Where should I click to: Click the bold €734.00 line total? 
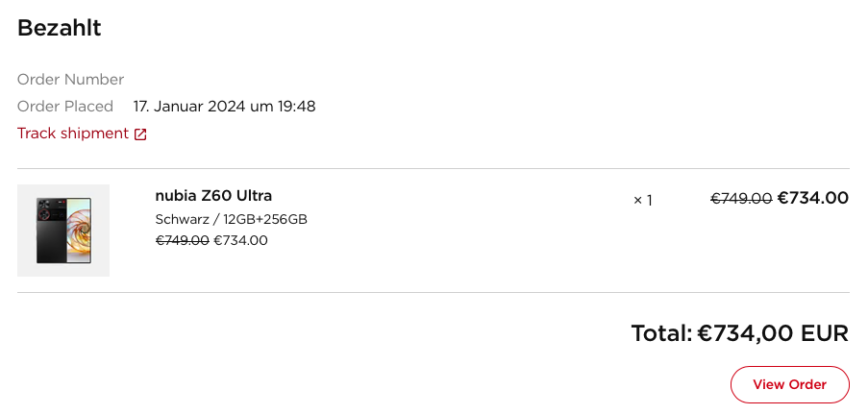[x=813, y=199]
